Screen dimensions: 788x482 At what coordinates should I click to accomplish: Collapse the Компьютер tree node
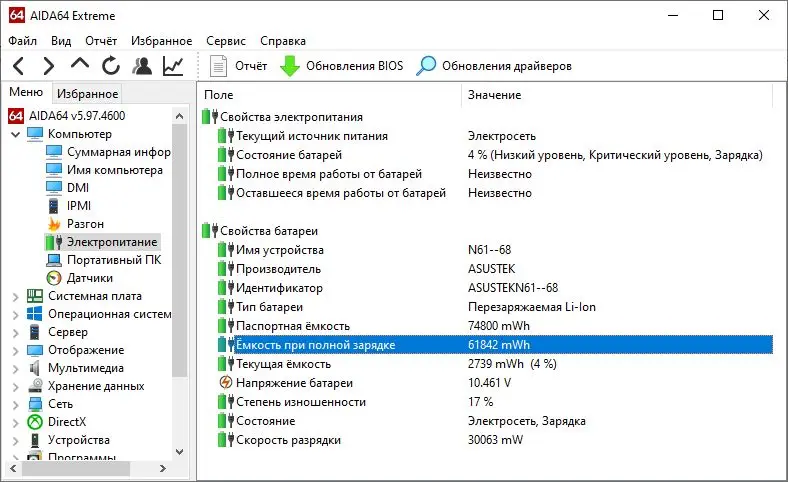click(x=15, y=135)
